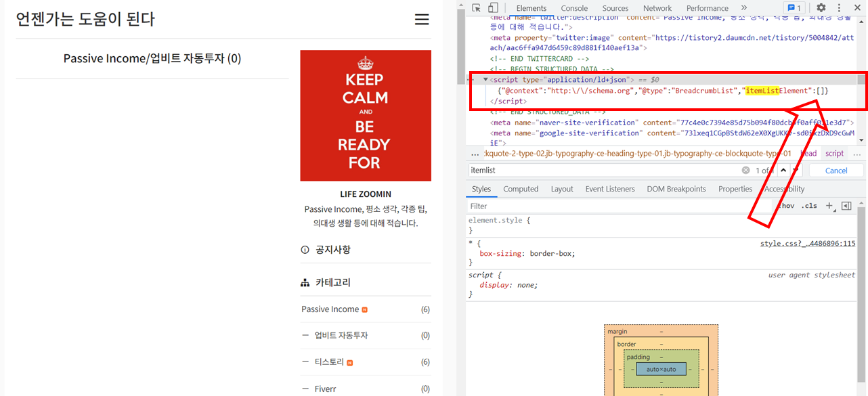
Task: Open the Performance tab
Action: click(x=708, y=8)
